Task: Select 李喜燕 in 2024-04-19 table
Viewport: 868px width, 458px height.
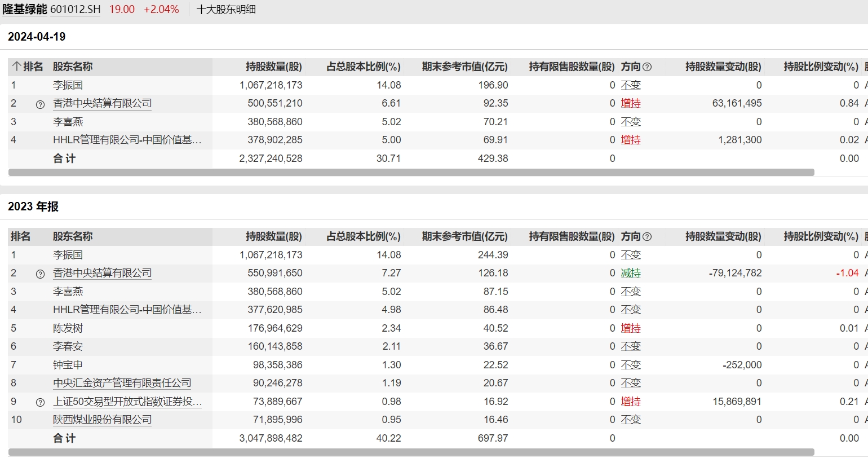Action: tap(68, 122)
